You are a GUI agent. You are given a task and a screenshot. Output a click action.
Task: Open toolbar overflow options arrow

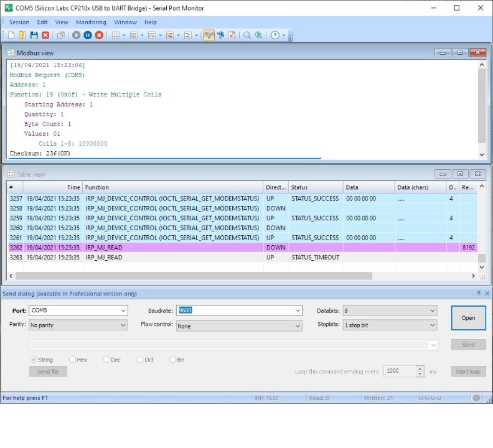click(291, 39)
